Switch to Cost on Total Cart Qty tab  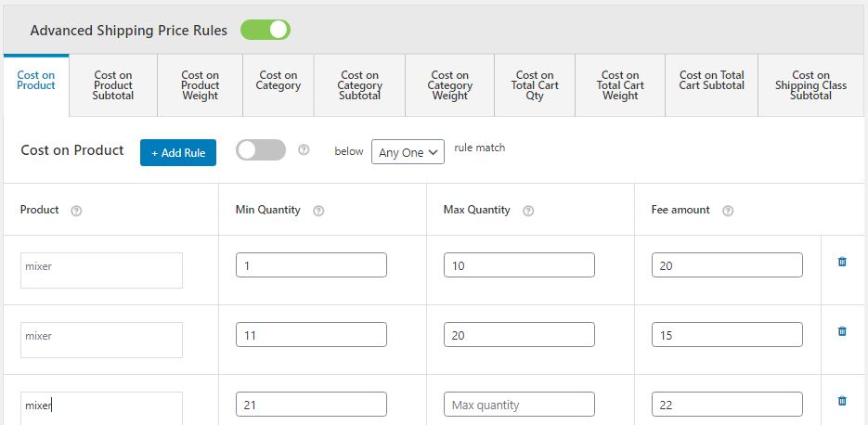click(535, 85)
